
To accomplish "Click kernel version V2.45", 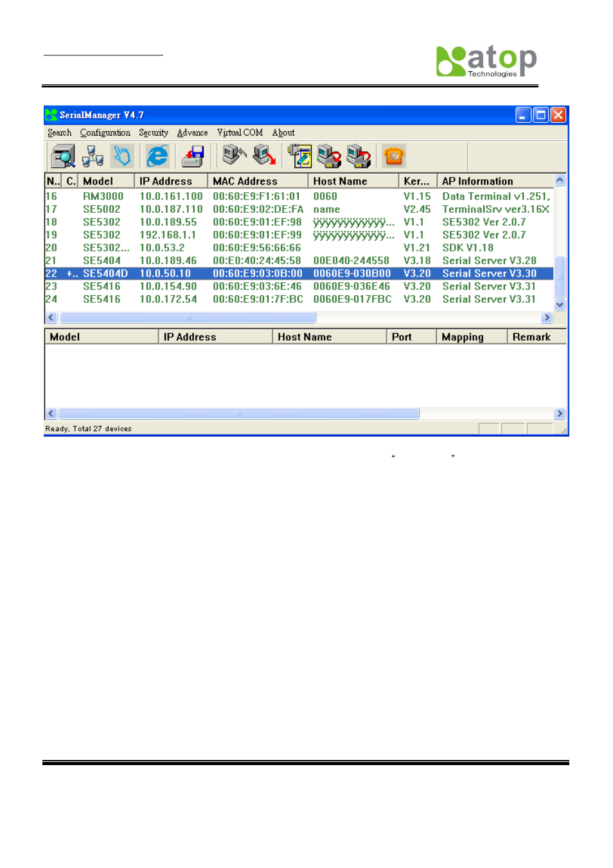I will pos(417,209).
